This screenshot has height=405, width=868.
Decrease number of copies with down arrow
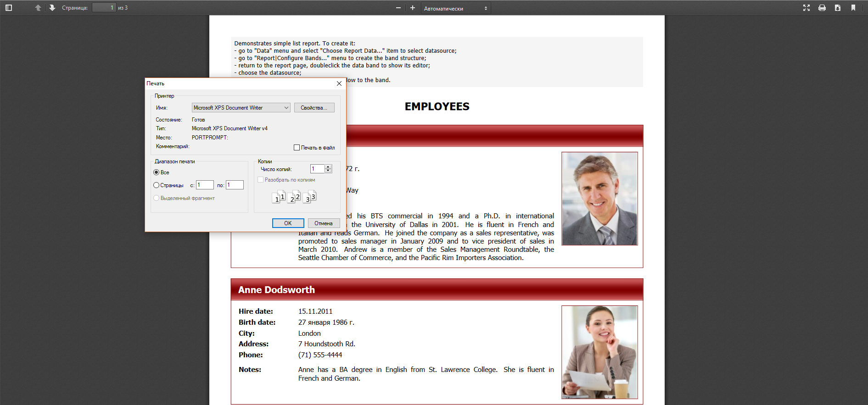[x=328, y=171]
